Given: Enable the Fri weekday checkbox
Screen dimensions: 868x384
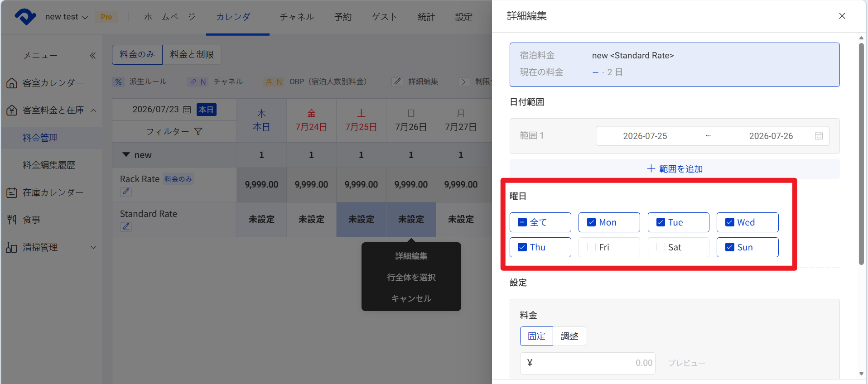Looking at the screenshot, I should (x=592, y=247).
